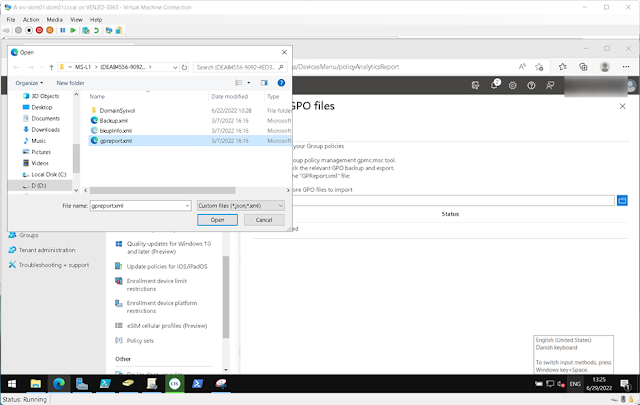Open Intune portal settings gear icon
Image resolution: width=640 pixels, height=405 pixels.
[513, 85]
